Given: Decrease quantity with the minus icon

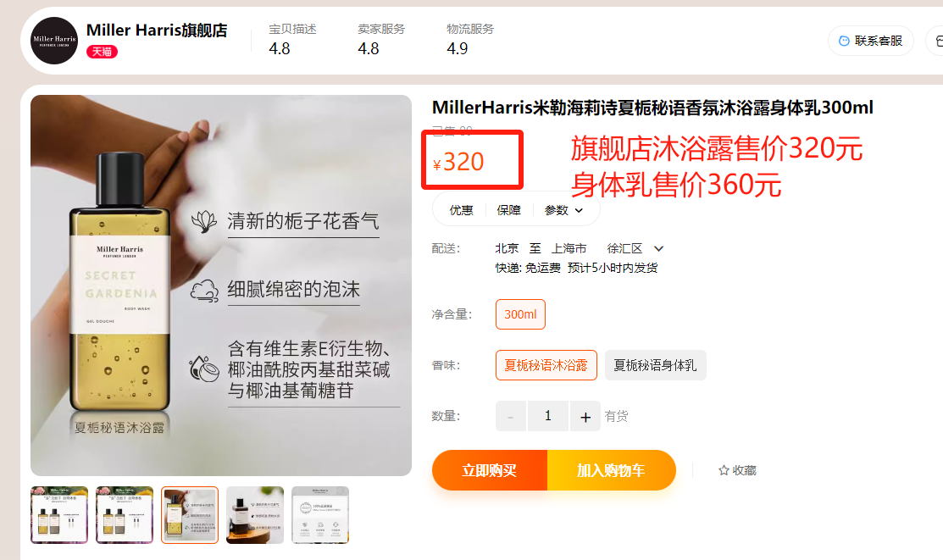Looking at the screenshot, I should (x=511, y=416).
